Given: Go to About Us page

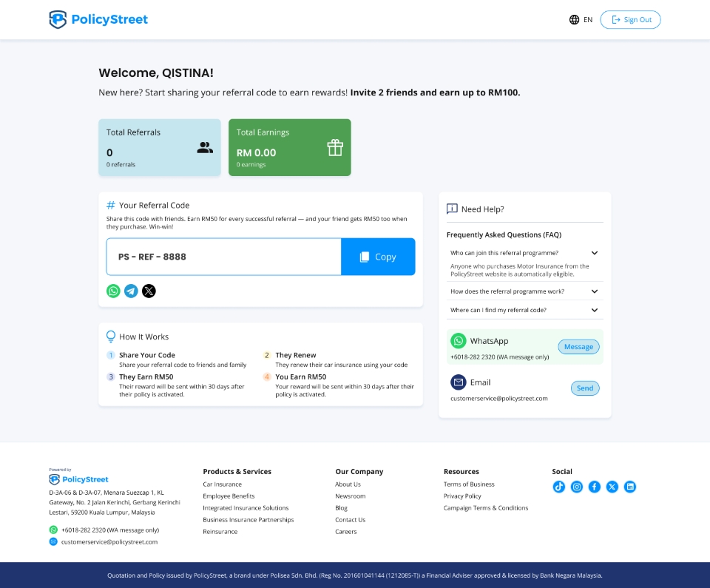Looking at the screenshot, I should pyautogui.click(x=348, y=484).
